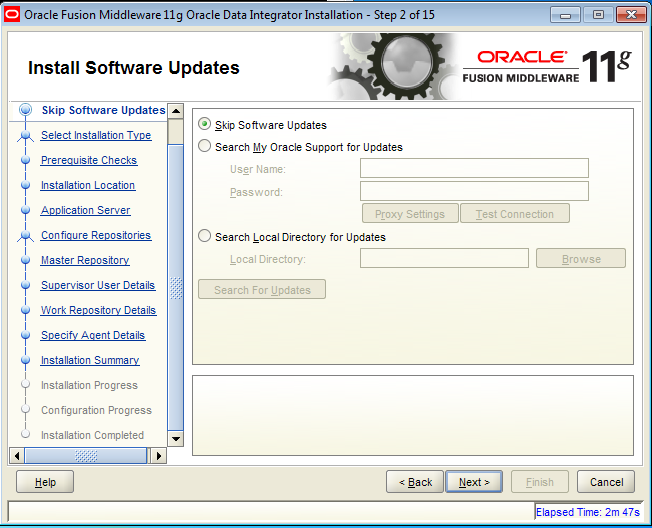This screenshot has width=652, height=528.
Task: Select the Skip Software Updates radio button
Action: 204,124
